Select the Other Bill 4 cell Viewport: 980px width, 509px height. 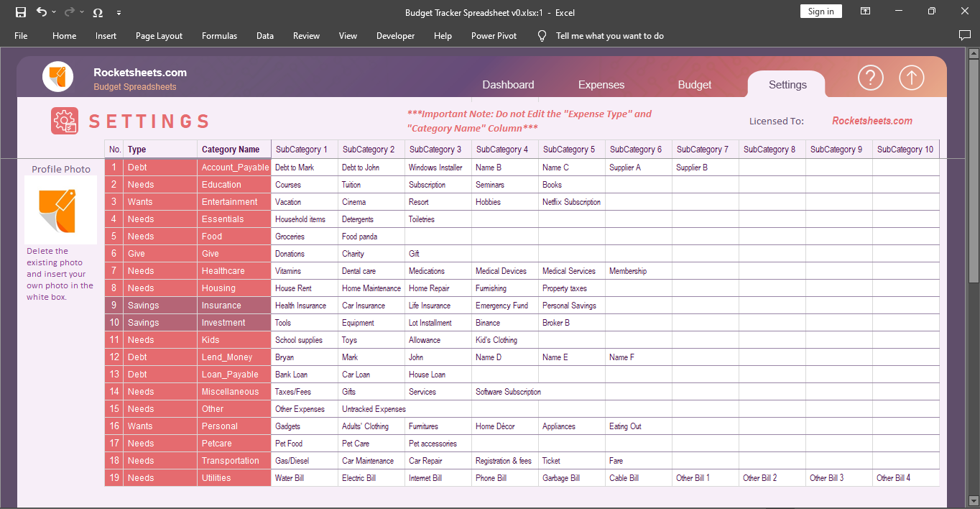pyautogui.click(x=906, y=478)
